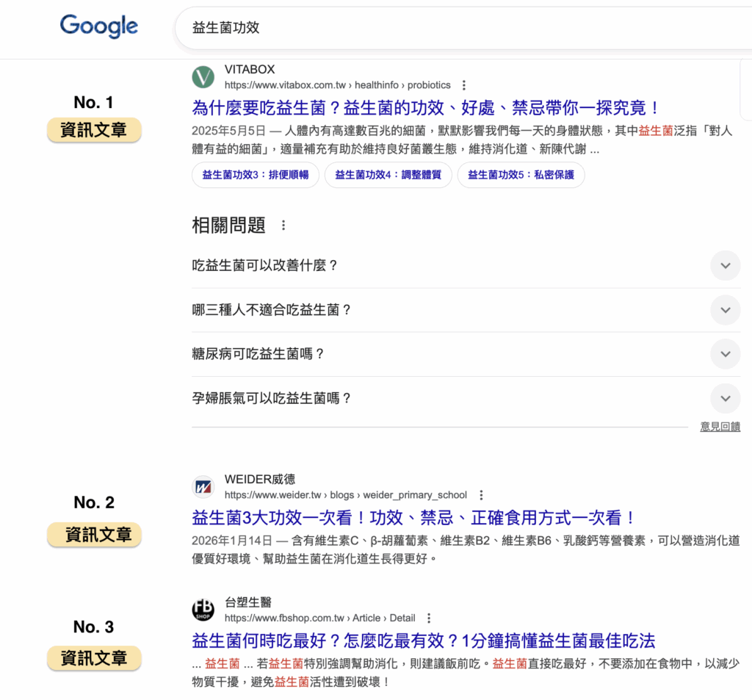
Task: Open the three-dot menu for the WEIDER result
Action: [481, 495]
